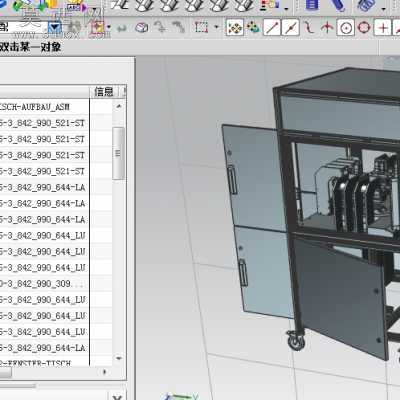
Task: Open the dropdown arrow at top toolbar far right
Action: click(384, 8)
